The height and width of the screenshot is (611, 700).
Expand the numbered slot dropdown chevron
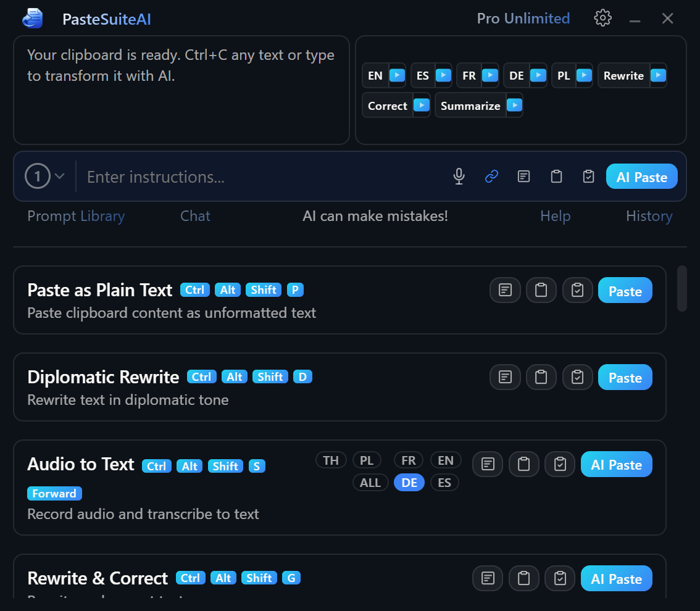(59, 177)
